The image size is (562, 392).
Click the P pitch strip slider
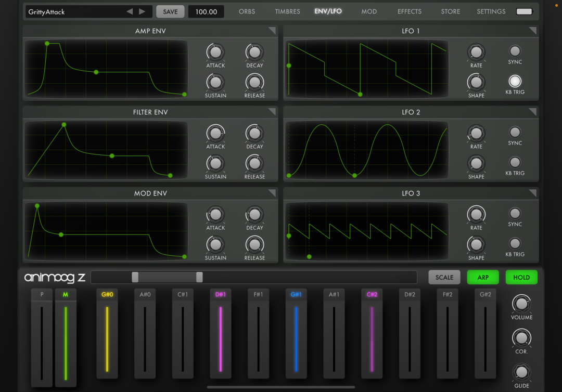point(42,338)
